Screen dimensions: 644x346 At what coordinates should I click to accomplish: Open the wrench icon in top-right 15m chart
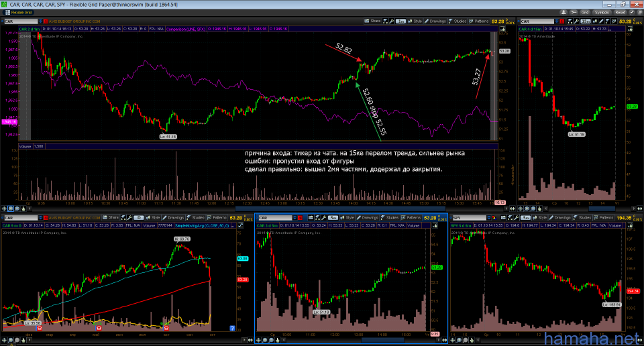coord(577,21)
